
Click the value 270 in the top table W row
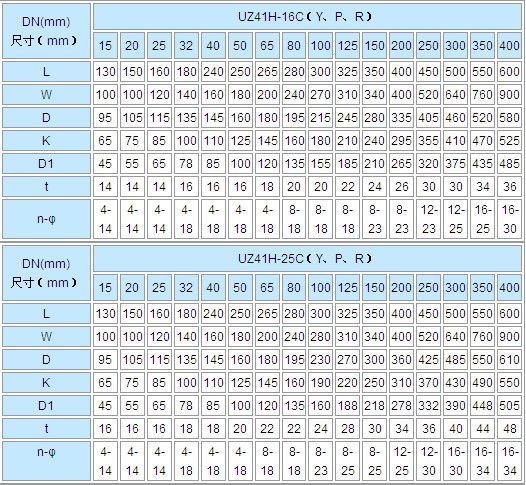321,95
